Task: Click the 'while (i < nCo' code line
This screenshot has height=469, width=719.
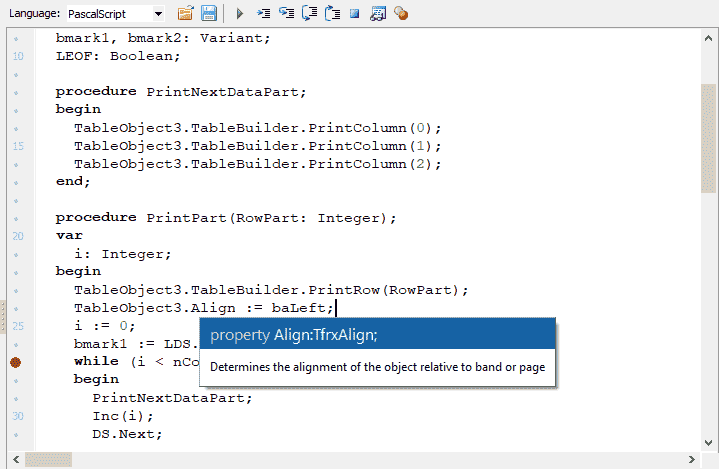Action: [x=136, y=362]
